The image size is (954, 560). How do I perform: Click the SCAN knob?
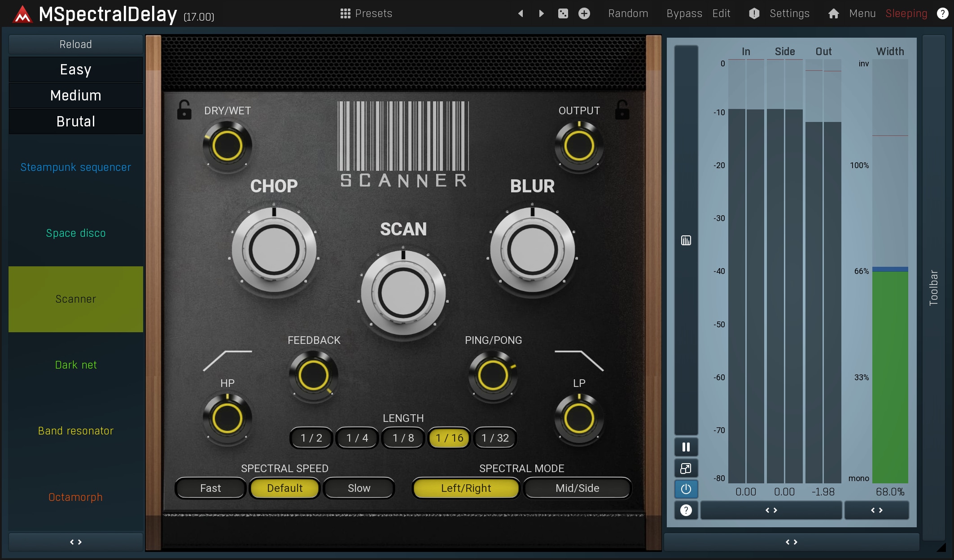(403, 293)
